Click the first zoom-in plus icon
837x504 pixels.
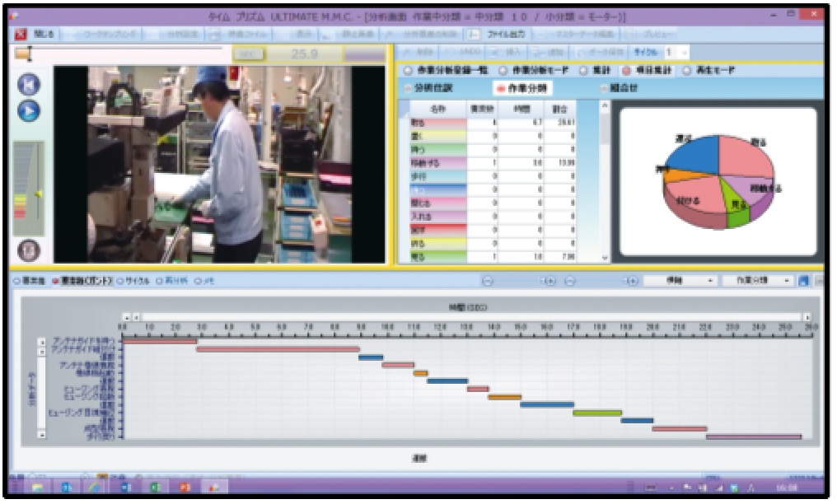[x=549, y=281]
